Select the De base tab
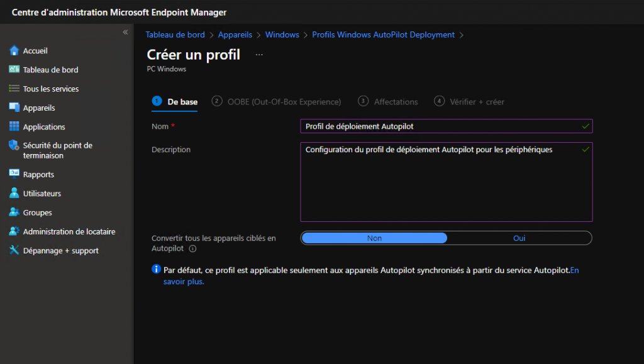This screenshot has width=644, height=364. [x=175, y=102]
